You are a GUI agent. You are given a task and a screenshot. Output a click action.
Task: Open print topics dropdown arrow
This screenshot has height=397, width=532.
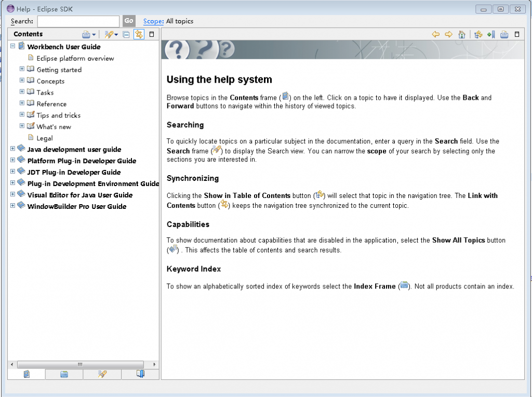(x=94, y=35)
